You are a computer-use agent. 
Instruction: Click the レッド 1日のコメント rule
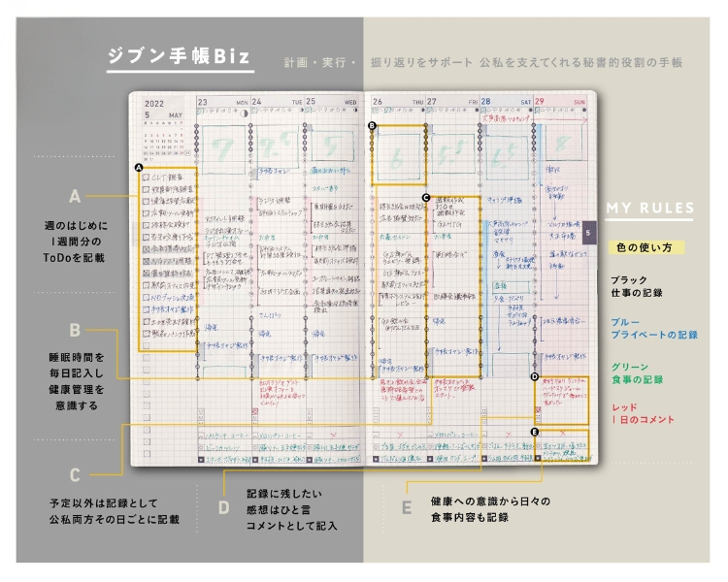point(643,413)
